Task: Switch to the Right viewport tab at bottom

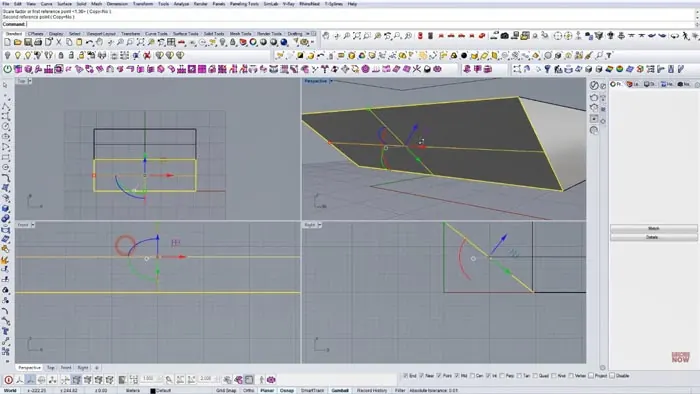Action: coord(83,368)
